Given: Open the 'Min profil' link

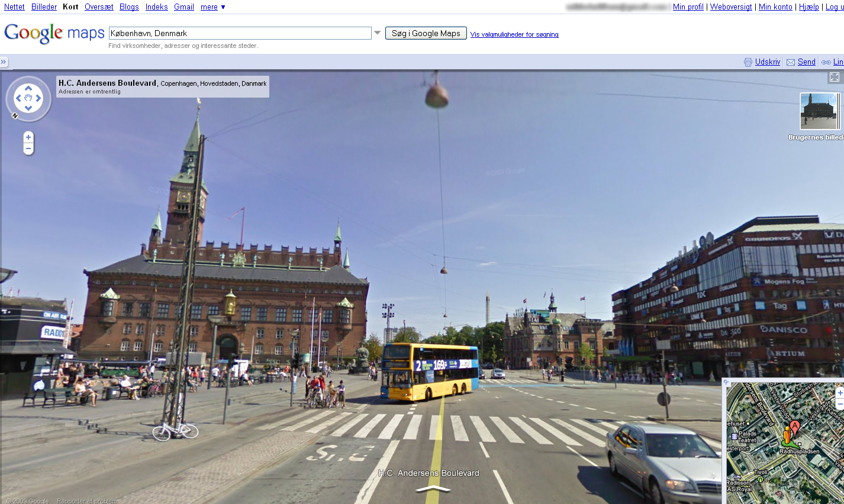Looking at the screenshot, I should tap(688, 7).
